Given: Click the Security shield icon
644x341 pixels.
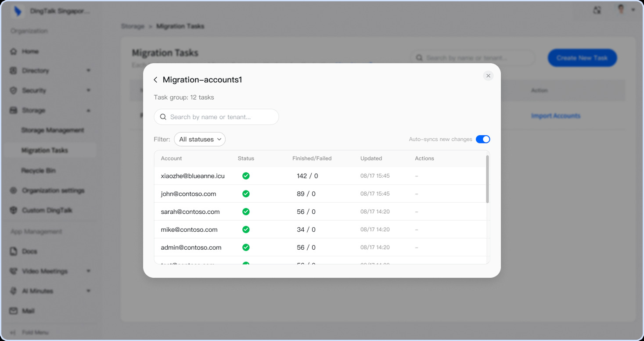Looking at the screenshot, I should (14, 90).
